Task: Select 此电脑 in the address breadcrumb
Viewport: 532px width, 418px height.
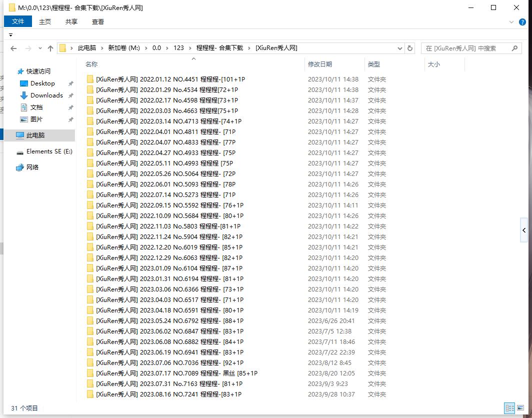Action: (x=87, y=48)
